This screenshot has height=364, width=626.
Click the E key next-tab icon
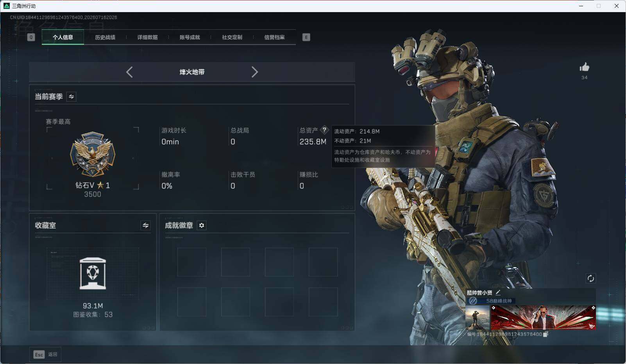pyautogui.click(x=306, y=37)
